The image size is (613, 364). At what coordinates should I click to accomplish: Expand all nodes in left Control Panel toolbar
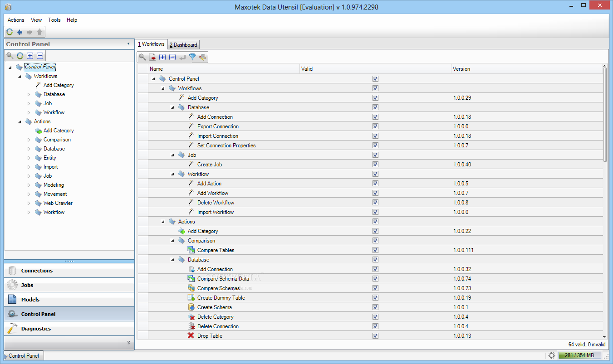[30, 56]
